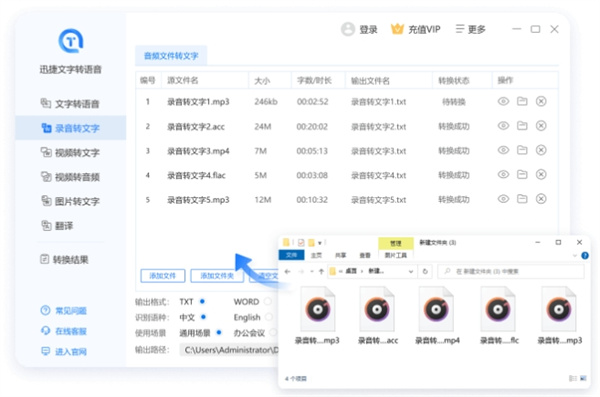Open 在线客服 support link
Screen dimensions: 600x397
pyautogui.click(x=64, y=331)
